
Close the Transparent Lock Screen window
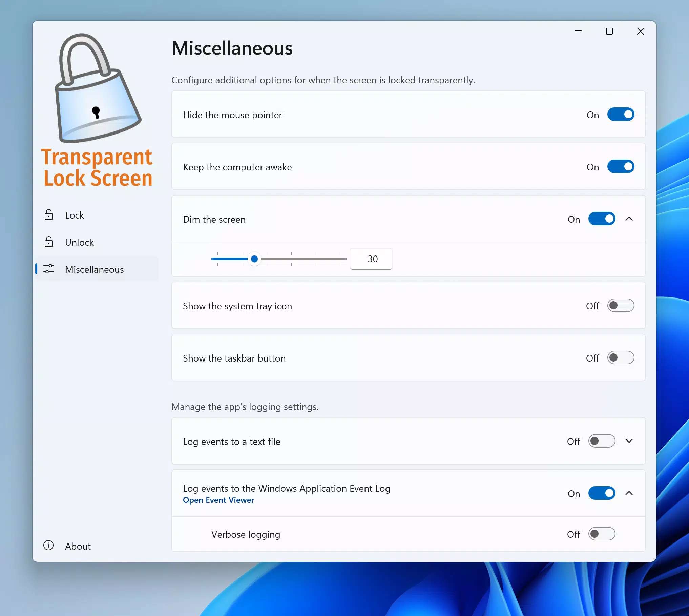(641, 31)
